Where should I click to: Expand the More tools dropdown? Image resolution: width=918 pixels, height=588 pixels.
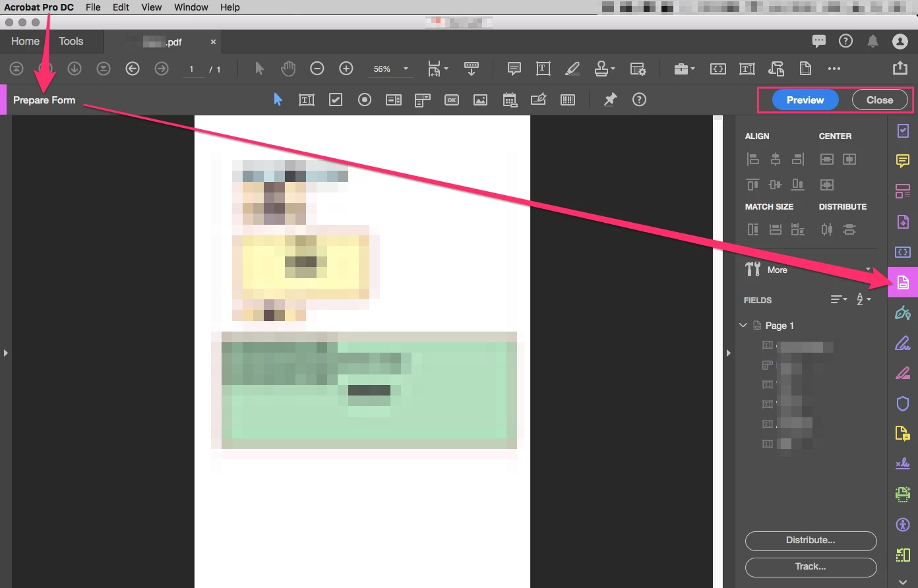pyautogui.click(x=869, y=270)
